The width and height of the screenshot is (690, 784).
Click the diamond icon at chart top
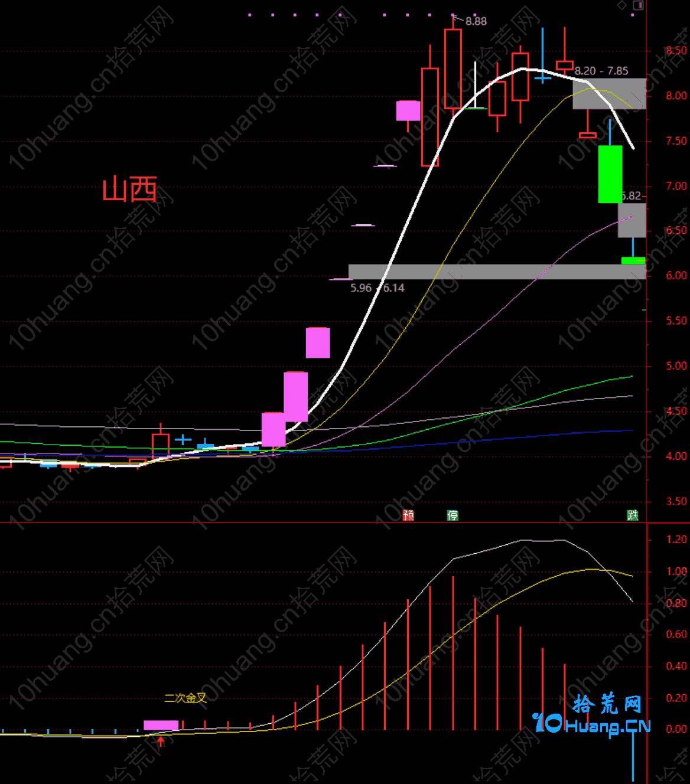pos(621,5)
